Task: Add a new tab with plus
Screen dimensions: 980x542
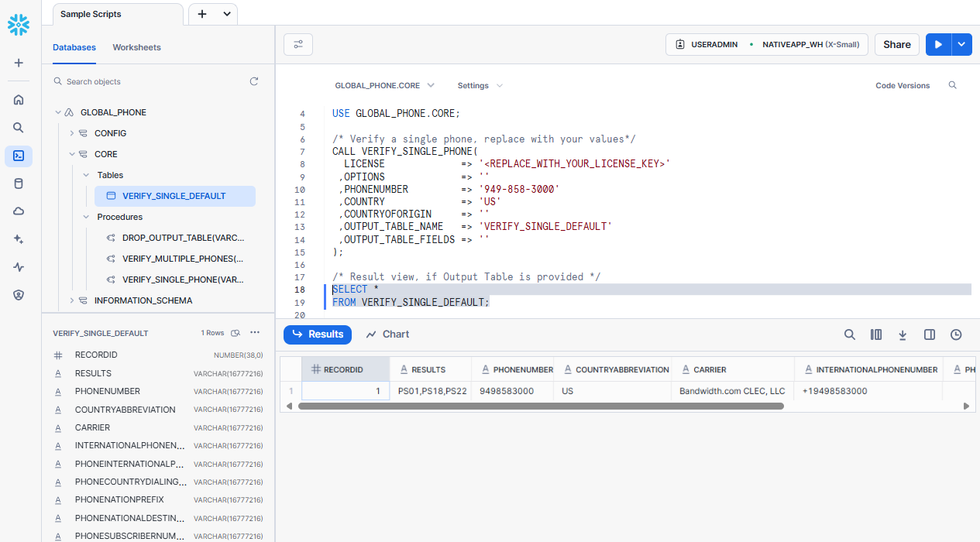Action: pos(202,14)
